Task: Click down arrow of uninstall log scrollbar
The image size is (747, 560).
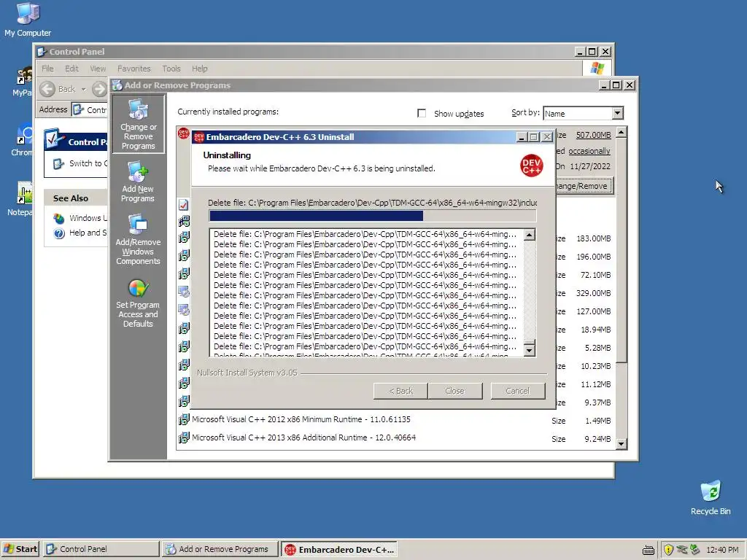Action: point(530,350)
